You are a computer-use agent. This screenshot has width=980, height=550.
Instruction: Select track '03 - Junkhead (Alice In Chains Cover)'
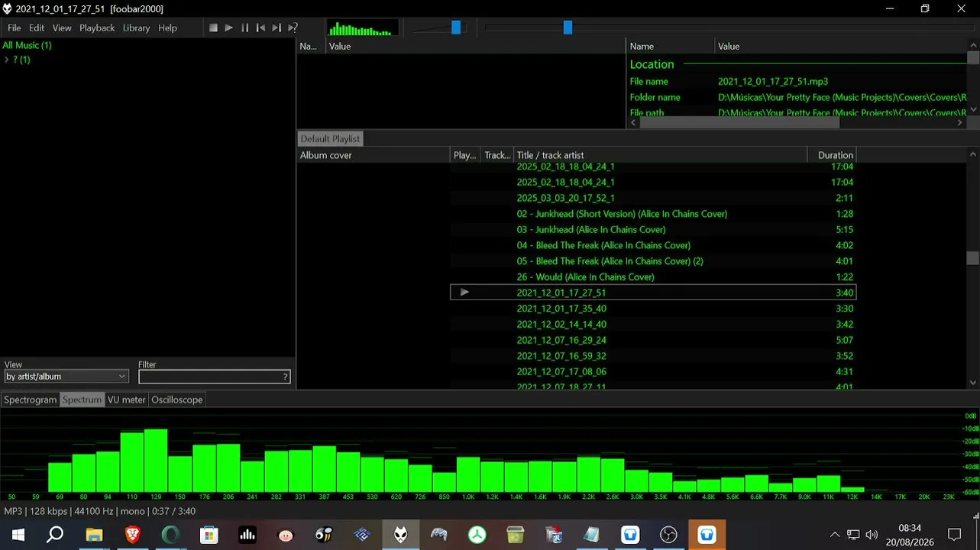coord(653,229)
